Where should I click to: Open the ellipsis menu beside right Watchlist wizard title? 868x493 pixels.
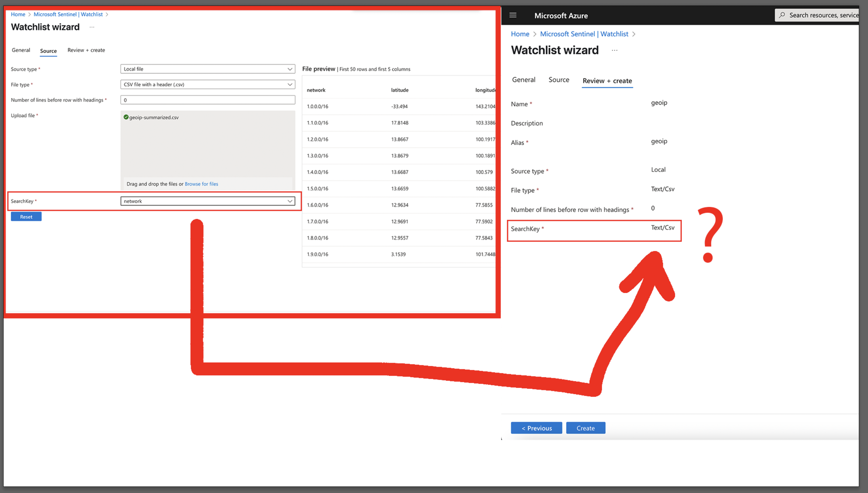pos(614,50)
